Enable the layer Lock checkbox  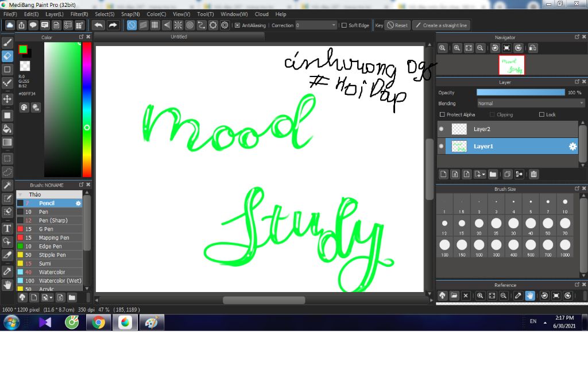[x=541, y=114]
